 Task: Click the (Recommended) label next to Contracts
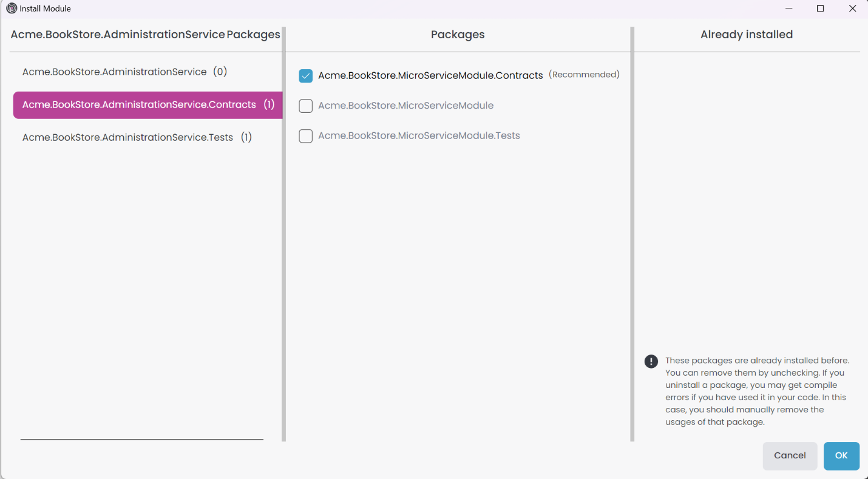tap(584, 75)
